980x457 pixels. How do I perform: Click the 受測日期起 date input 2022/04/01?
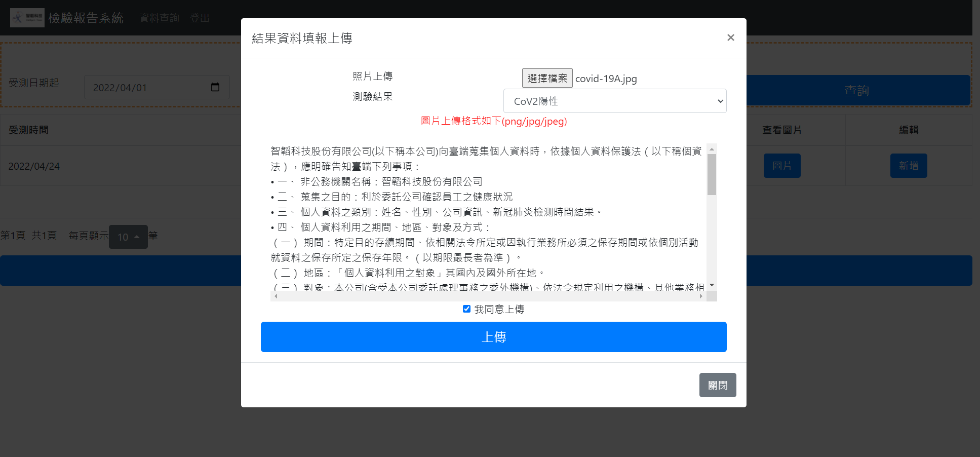click(157, 87)
